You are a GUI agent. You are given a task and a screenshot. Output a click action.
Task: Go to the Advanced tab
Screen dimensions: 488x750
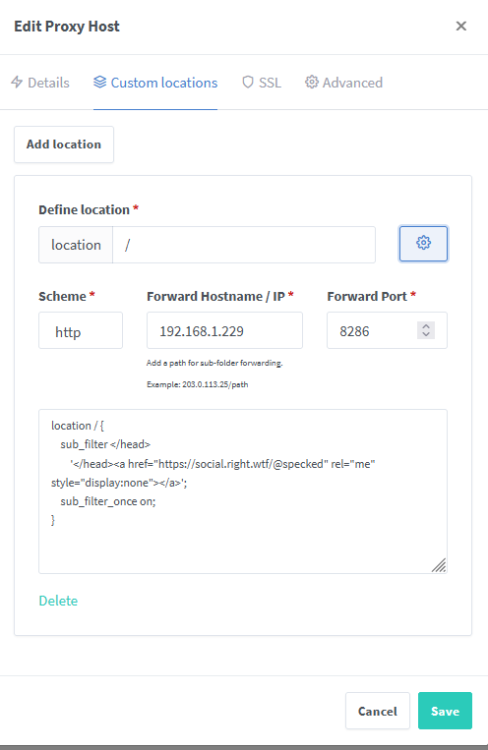[x=344, y=83]
